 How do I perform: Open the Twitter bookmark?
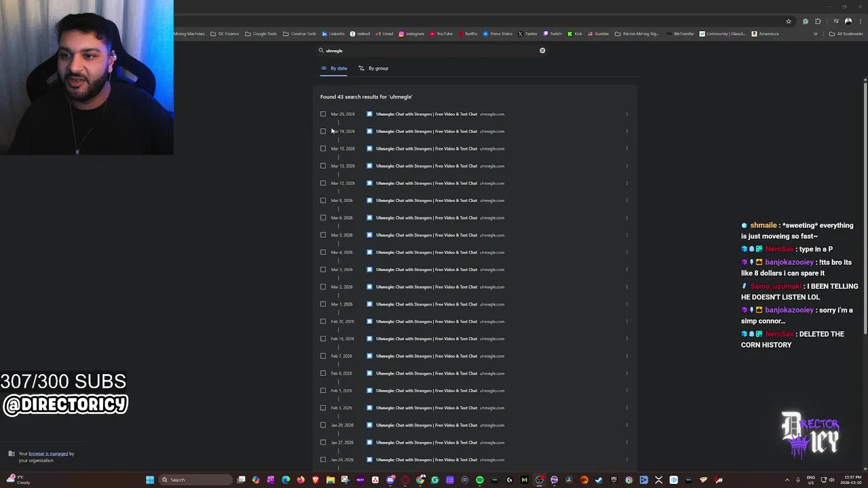click(528, 34)
